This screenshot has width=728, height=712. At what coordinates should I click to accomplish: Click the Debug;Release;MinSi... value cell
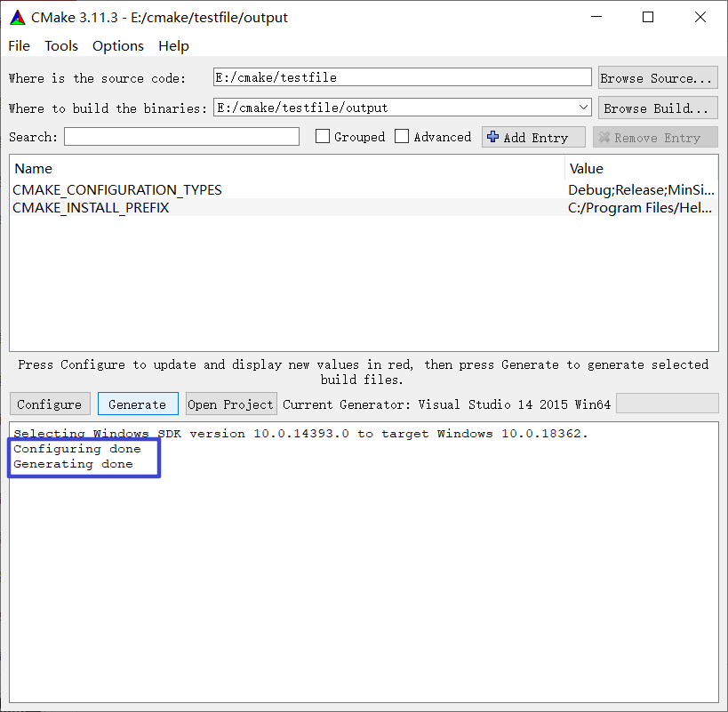pyautogui.click(x=641, y=190)
